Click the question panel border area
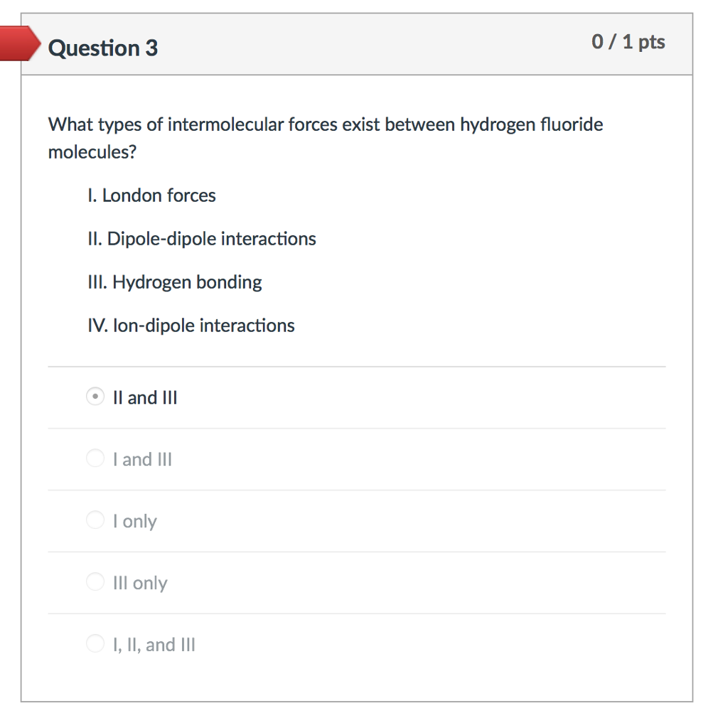This screenshot has width=723, height=728. 358,700
